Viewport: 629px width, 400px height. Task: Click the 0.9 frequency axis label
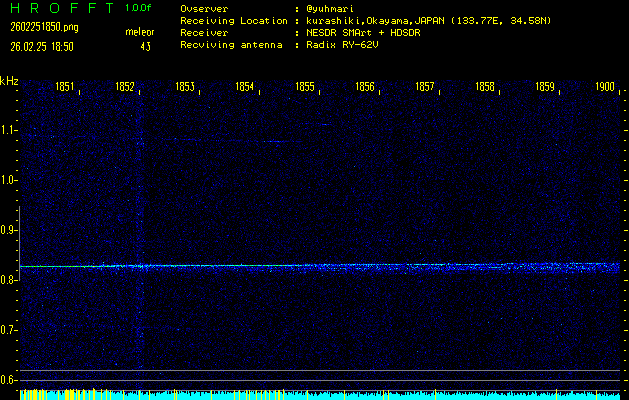[x=8, y=230]
